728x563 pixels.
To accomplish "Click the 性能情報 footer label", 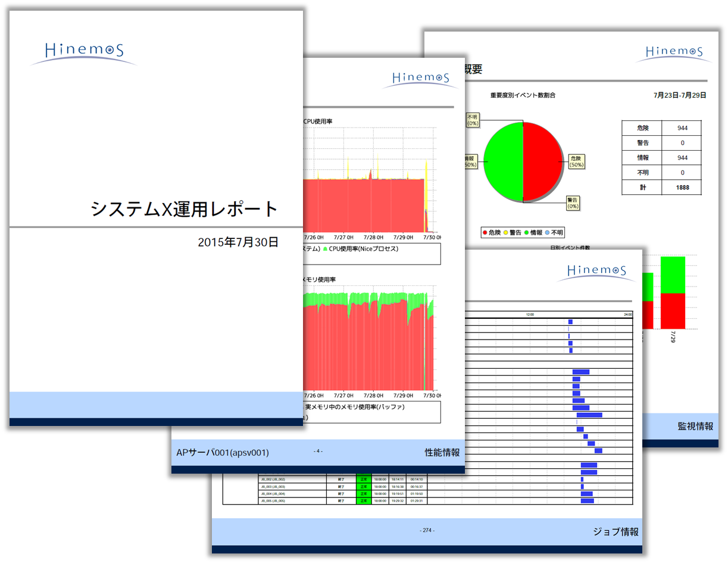I will coord(442,453).
